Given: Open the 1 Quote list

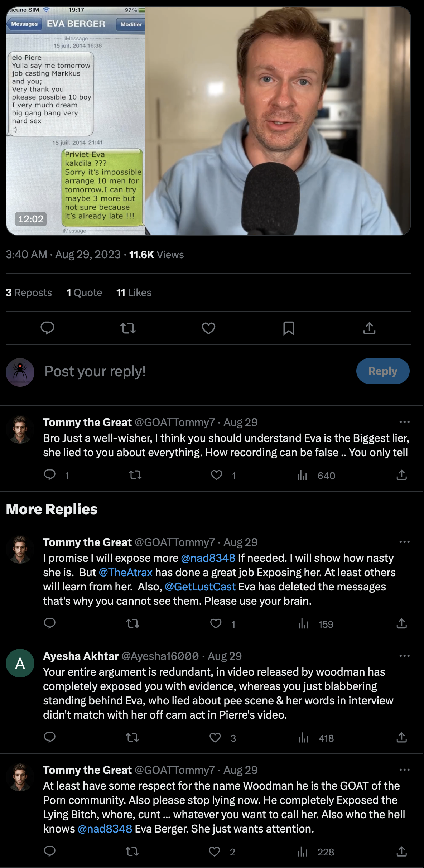Looking at the screenshot, I should pyautogui.click(x=85, y=293).
